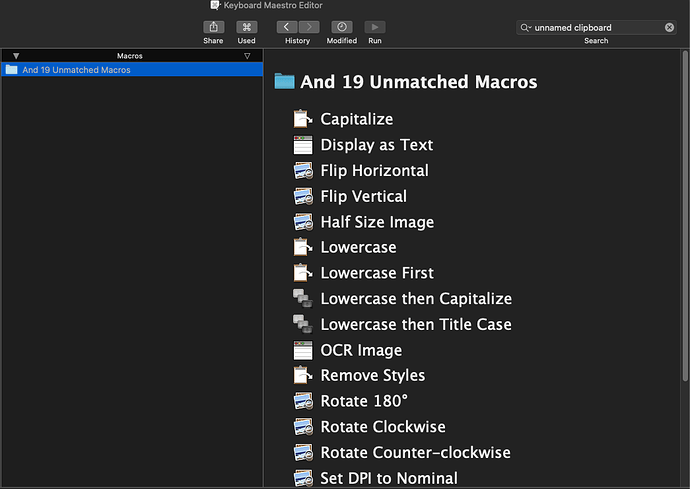Click the Lowercase First clipboard icon
The image size is (690, 489).
tap(303, 273)
